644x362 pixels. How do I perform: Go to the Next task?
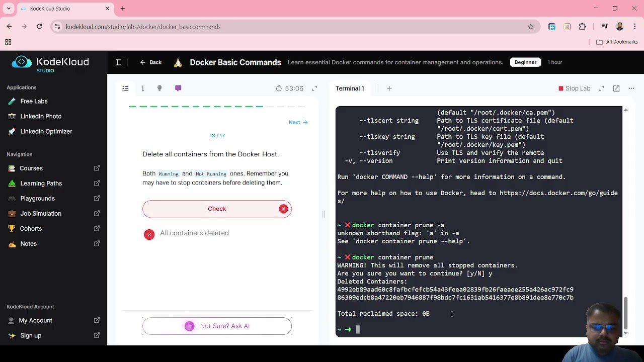[298, 122]
